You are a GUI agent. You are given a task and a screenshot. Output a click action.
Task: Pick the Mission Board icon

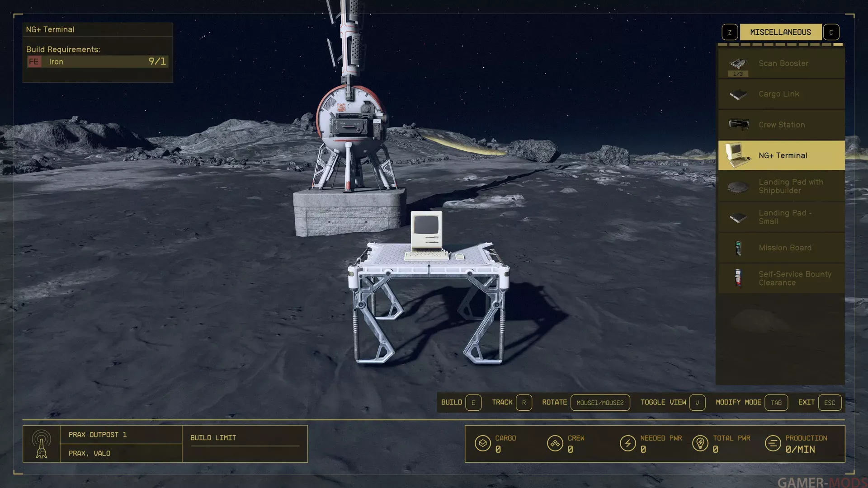click(738, 248)
